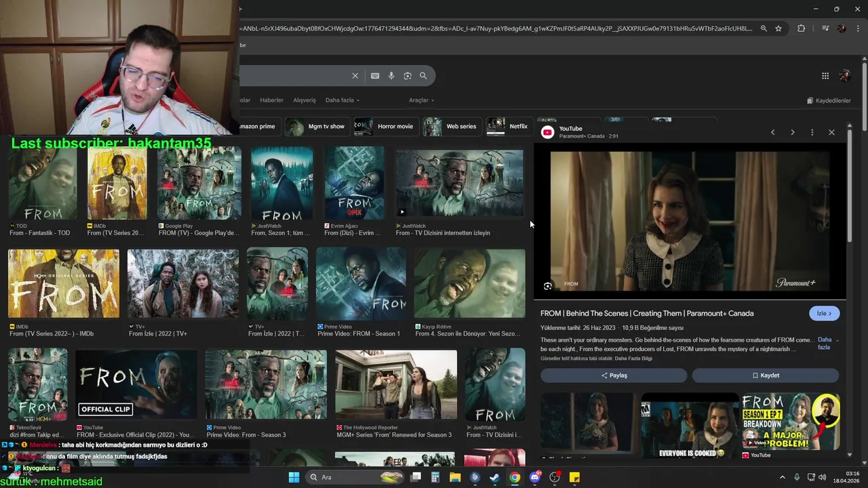
Task: Expand the 'Daha fazla' search menu
Action: [342, 100]
